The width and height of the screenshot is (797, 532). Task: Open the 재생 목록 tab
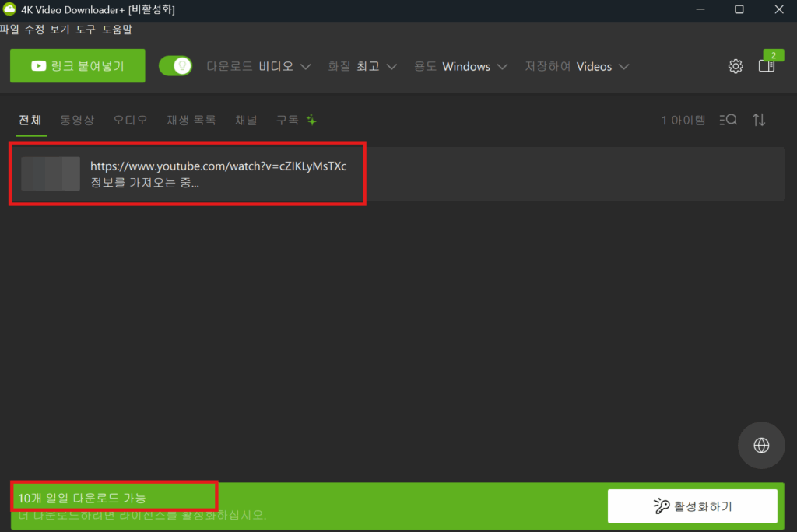(x=191, y=121)
